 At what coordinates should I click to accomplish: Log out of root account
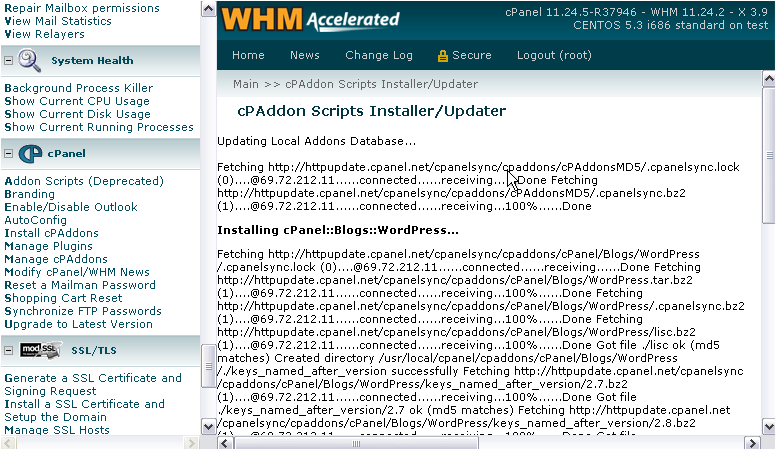click(554, 55)
